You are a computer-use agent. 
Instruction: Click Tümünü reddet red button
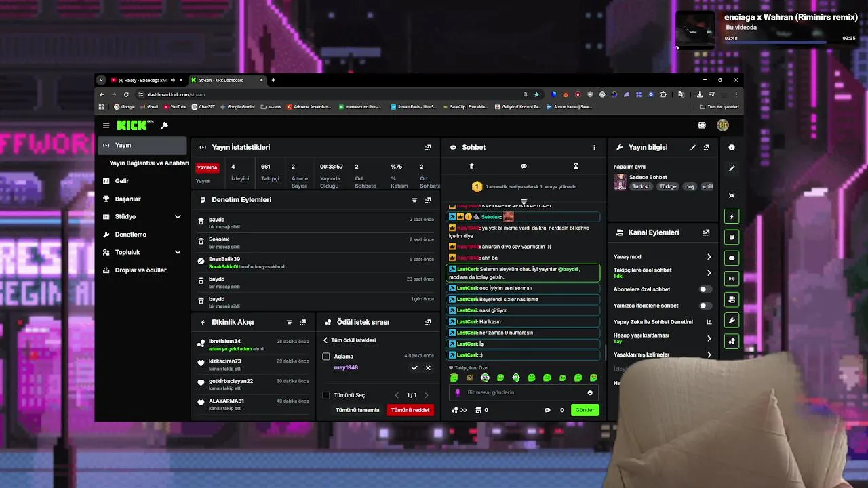point(410,410)
